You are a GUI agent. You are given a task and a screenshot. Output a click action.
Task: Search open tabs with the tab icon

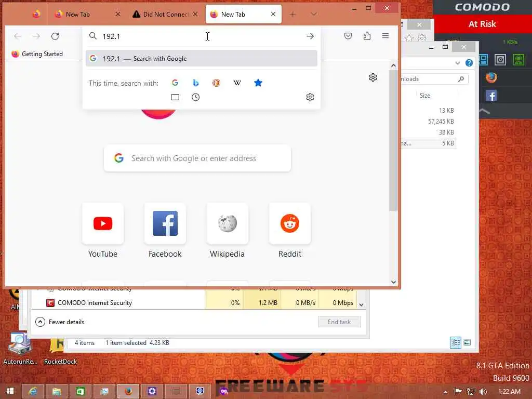pyautogui.click(x=175, y=97)
